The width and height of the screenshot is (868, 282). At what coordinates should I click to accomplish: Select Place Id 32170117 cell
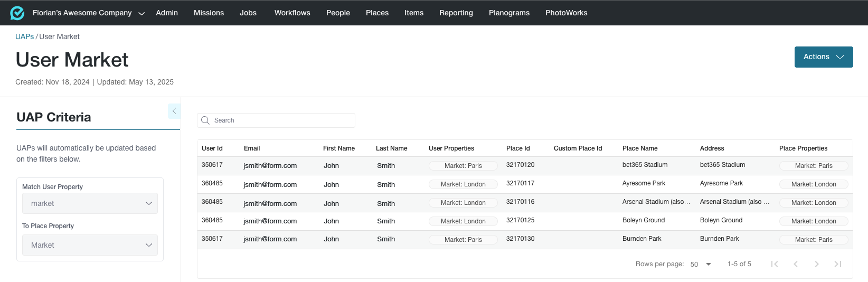tap(520, 183)
